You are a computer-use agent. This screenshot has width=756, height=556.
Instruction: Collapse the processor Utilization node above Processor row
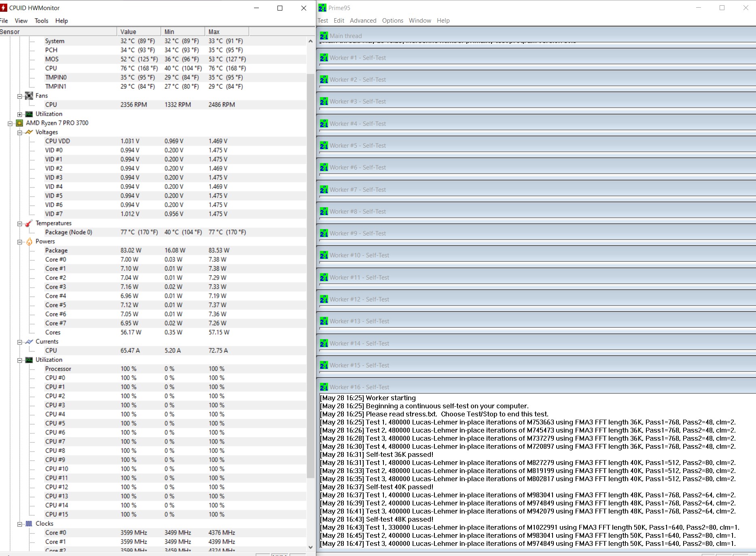pos(19,361)
